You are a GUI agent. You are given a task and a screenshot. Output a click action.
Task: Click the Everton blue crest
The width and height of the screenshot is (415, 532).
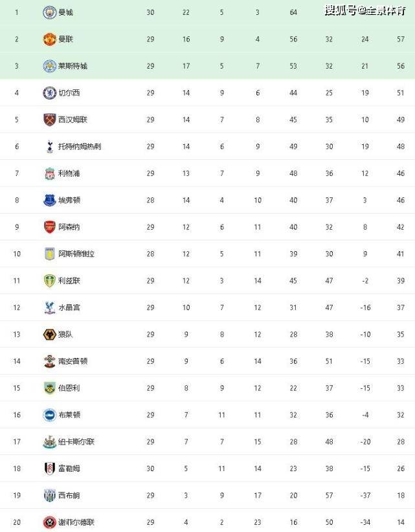click(50, 200)
